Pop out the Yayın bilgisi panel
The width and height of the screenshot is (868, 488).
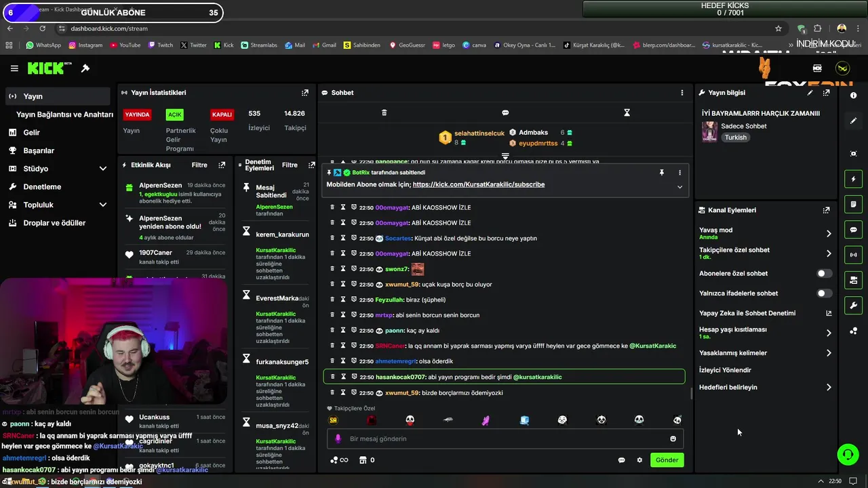tap(826, 92)
